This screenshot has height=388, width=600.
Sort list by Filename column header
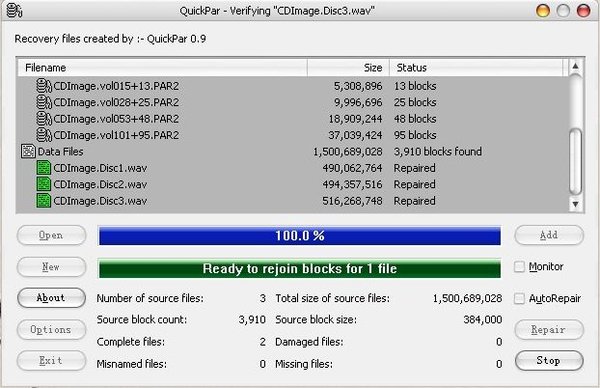162,68
